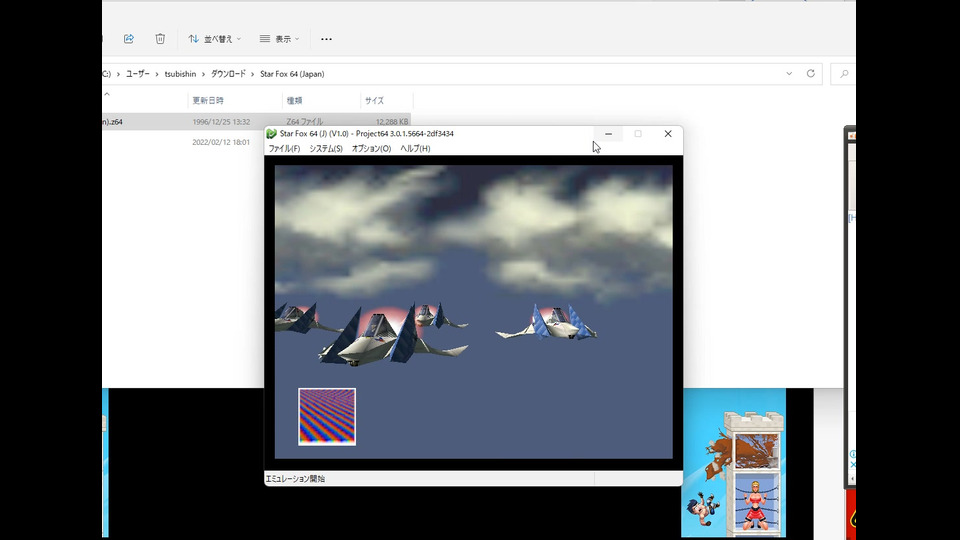This screenshot has height=540, width=960.
Task: Click the 12,288 KB size cell
Action: tap(392, 122)
